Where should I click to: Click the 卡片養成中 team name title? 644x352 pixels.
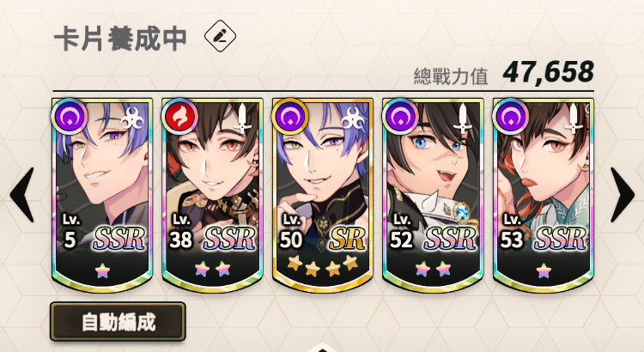point(121,39)
